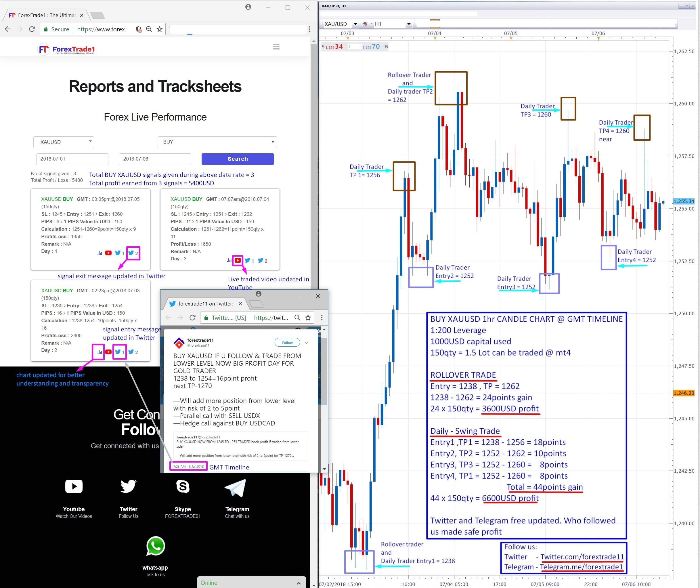Click the start date field 2018-07-01
The width and height of the screenshot is (700, 588).
click(72, 159)
